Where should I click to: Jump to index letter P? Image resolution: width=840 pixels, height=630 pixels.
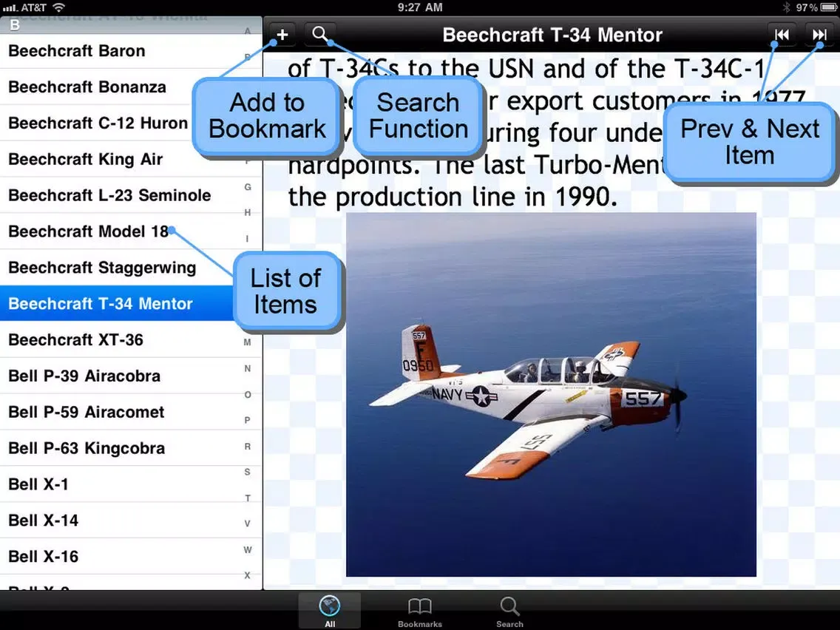point(248,420)
